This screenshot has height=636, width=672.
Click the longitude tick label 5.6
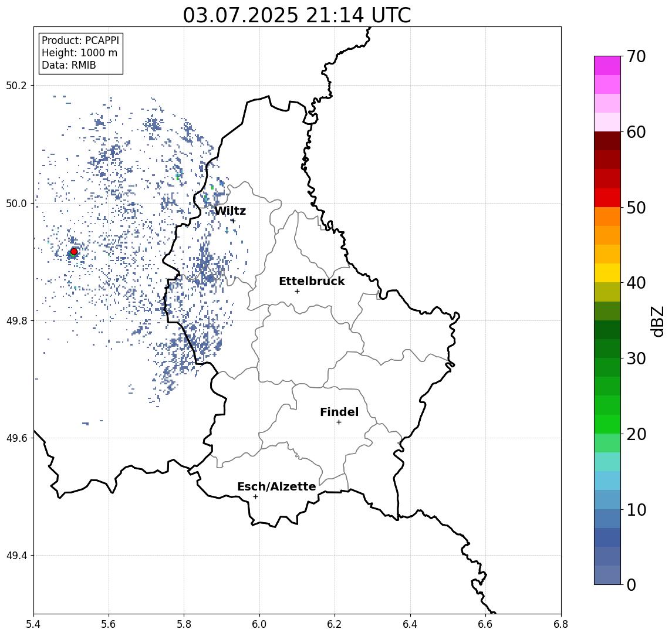coord(109,624)
